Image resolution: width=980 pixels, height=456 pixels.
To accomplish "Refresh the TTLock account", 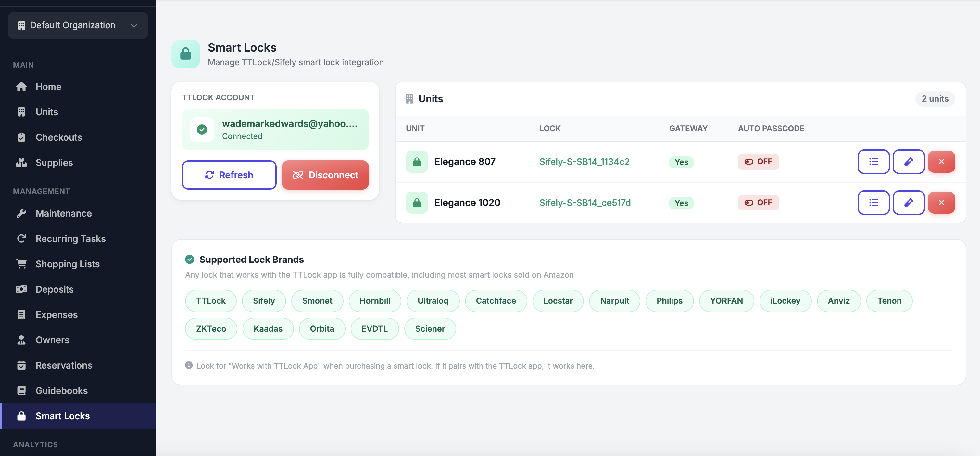I will (x=229, y=175).
